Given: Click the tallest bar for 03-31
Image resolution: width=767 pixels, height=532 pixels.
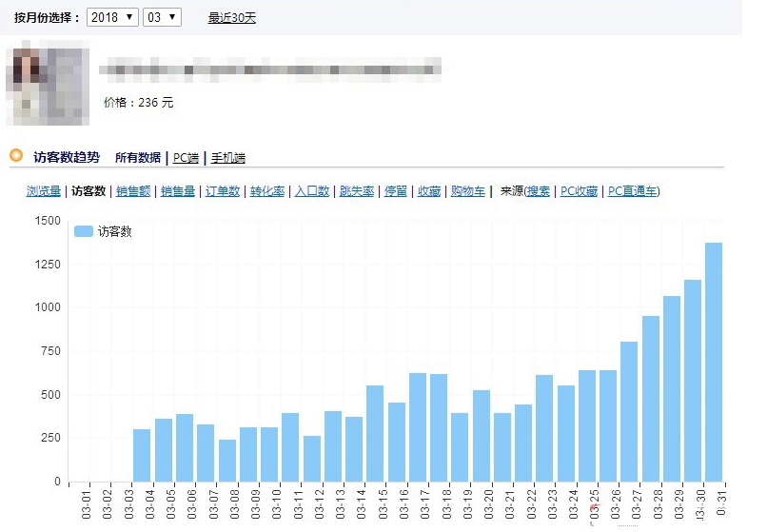Looking at the screenshot, I should (x=713, y=362).
